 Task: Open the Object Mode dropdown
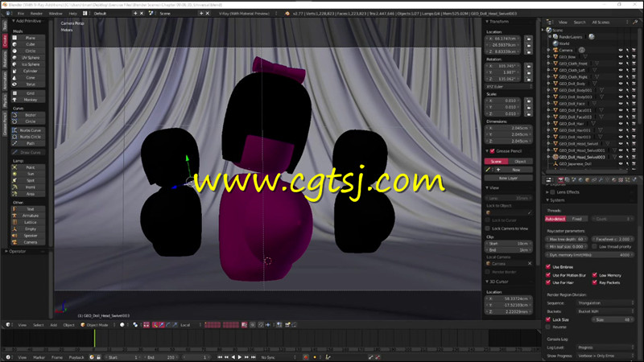(97, 325)
